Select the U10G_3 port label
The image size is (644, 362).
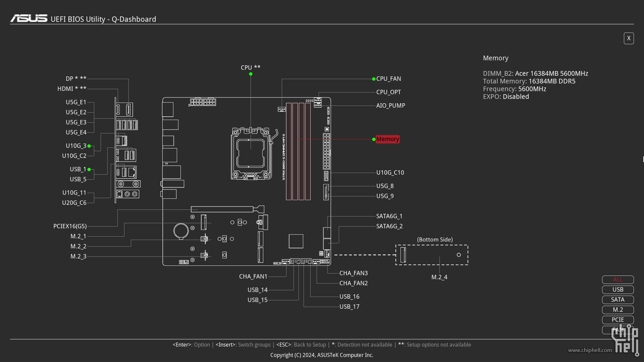76,146
